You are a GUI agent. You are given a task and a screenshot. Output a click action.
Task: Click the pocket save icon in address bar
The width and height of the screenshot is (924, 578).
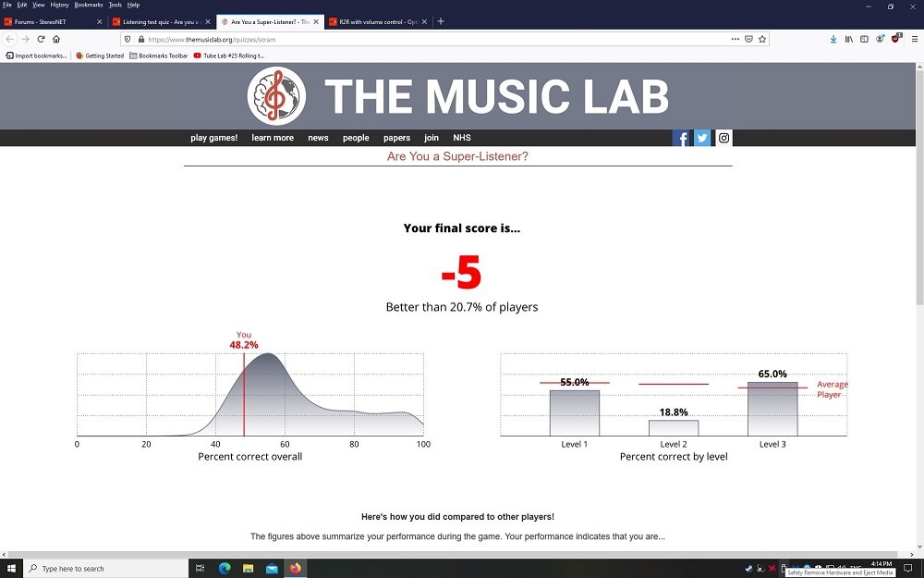[749, 39]
